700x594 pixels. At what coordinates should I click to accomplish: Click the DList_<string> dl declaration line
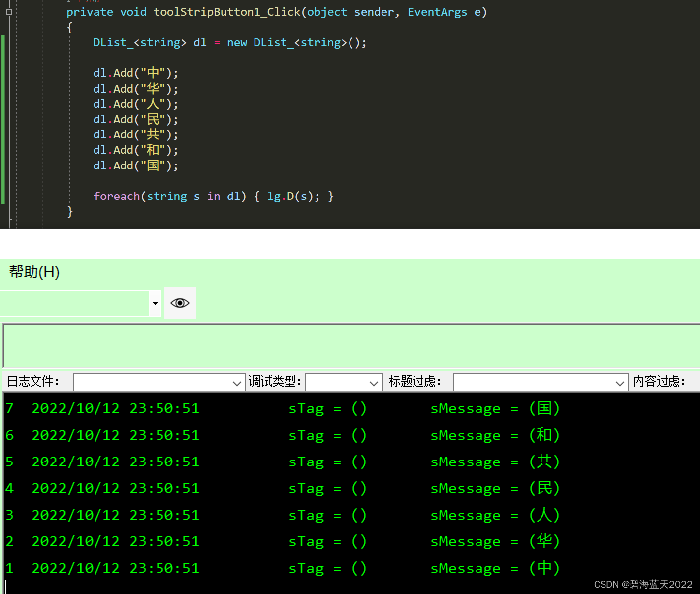230,43
